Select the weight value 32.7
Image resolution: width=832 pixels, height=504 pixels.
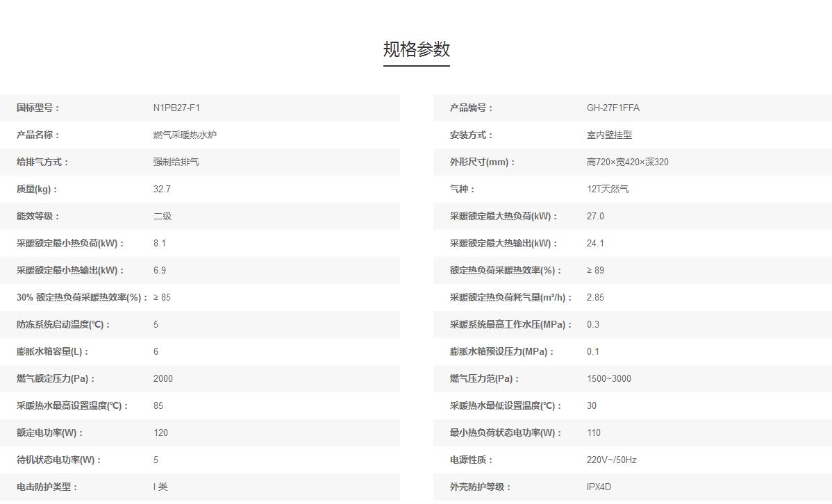[162, 189]
